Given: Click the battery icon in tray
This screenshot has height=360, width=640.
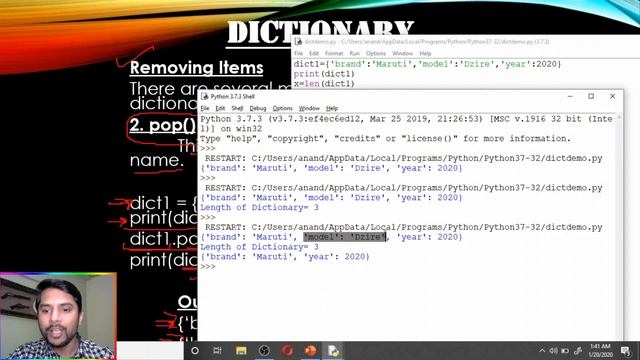Looking at the screenshot, I should click(565, 351).
